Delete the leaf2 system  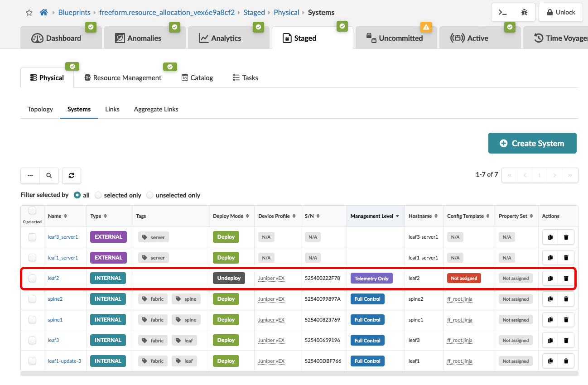click(566, 278)
